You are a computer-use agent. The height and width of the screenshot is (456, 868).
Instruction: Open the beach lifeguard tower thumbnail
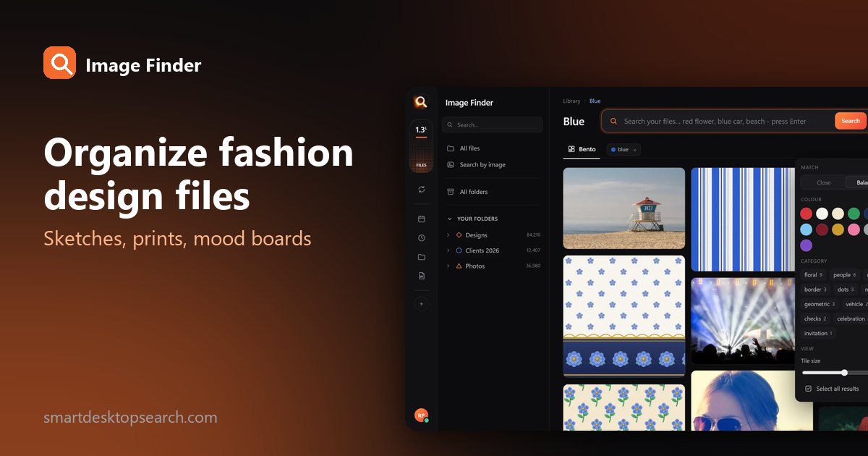(x=624, y=208)
